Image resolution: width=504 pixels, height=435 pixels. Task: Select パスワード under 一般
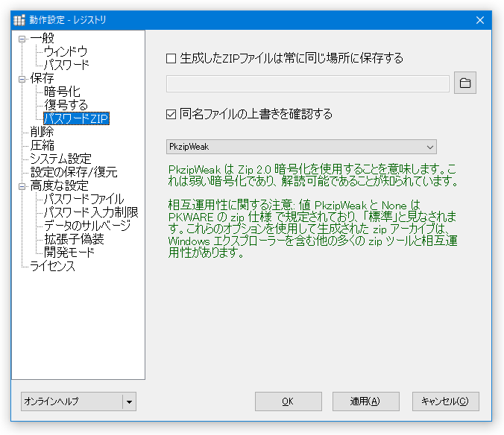66,65
